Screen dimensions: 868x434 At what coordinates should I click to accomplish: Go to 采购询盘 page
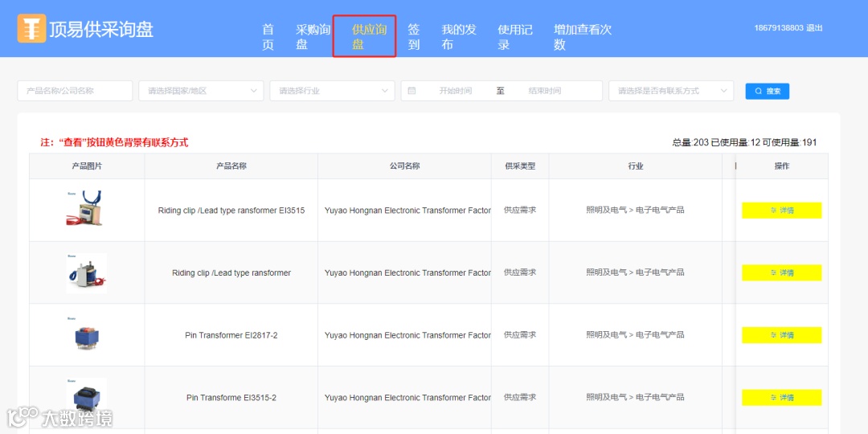pos(313,37)
